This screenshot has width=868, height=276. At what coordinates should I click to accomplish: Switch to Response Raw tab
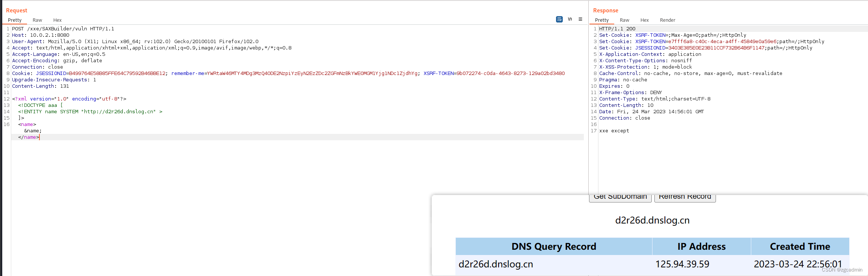coord(624,20)
